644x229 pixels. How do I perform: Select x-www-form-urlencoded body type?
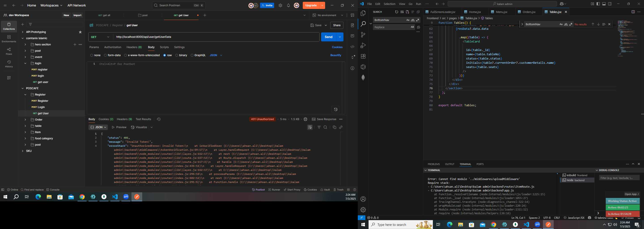tap(125, 55)
